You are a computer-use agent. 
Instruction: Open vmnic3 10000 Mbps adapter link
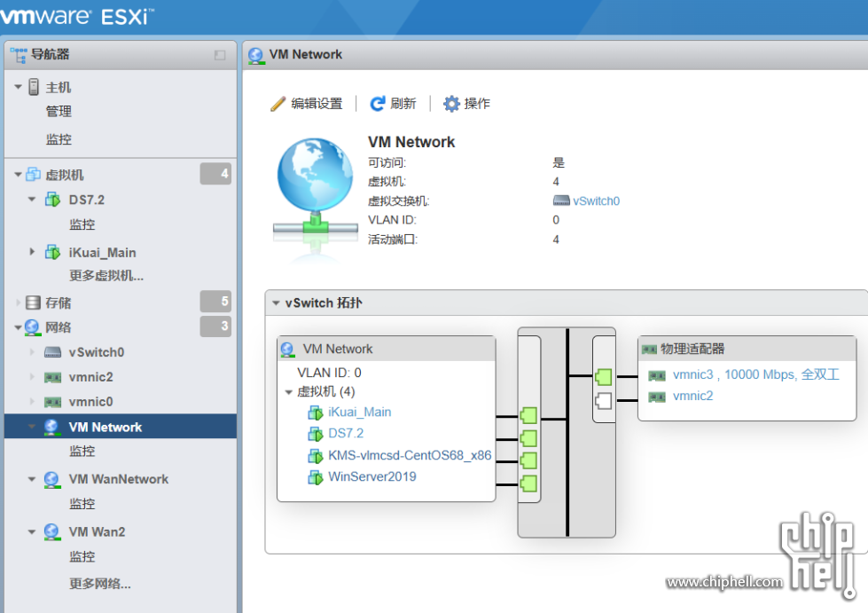click(x=756, y=375)
